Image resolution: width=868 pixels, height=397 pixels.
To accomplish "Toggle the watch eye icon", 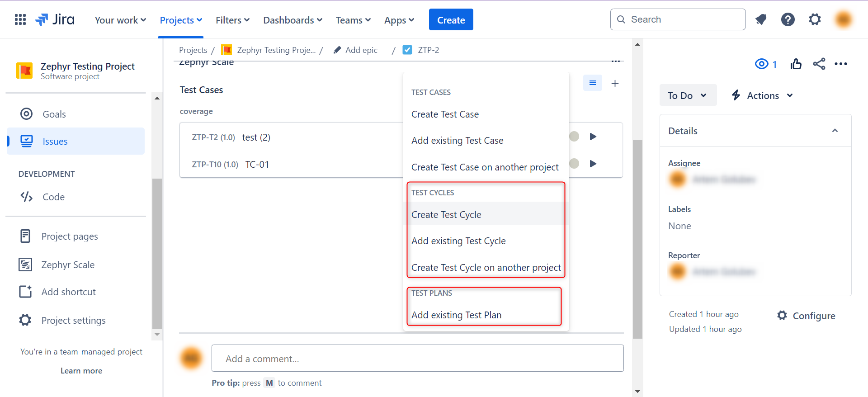I will (x=762, y=64).
